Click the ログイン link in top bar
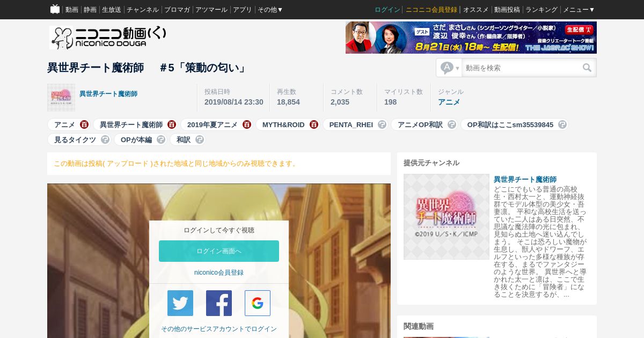The image size is (644, 338). click(x=387, y=10)
